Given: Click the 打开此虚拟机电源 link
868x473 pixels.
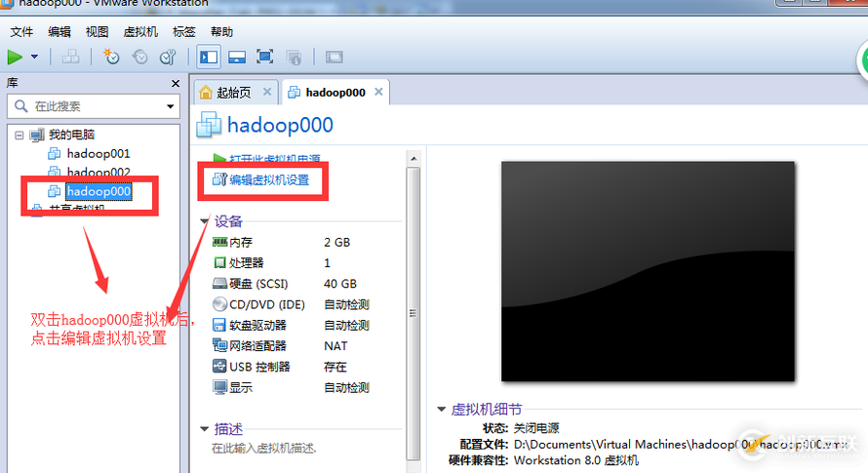Looking at the screenshot, I should pyautogui.click(x=275, y=158).
